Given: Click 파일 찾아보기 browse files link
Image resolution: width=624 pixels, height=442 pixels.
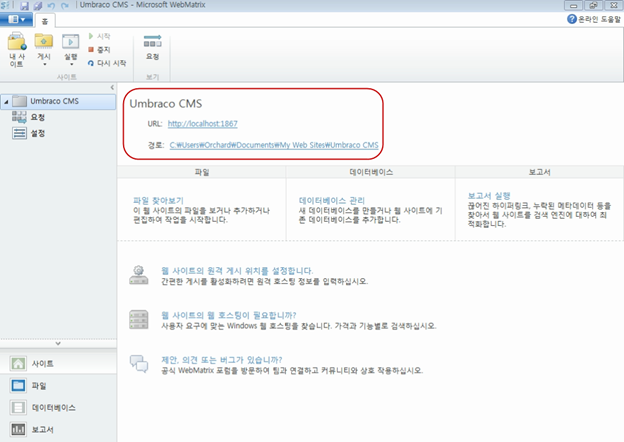Looking at the screenshot, I should pos(158,201).
